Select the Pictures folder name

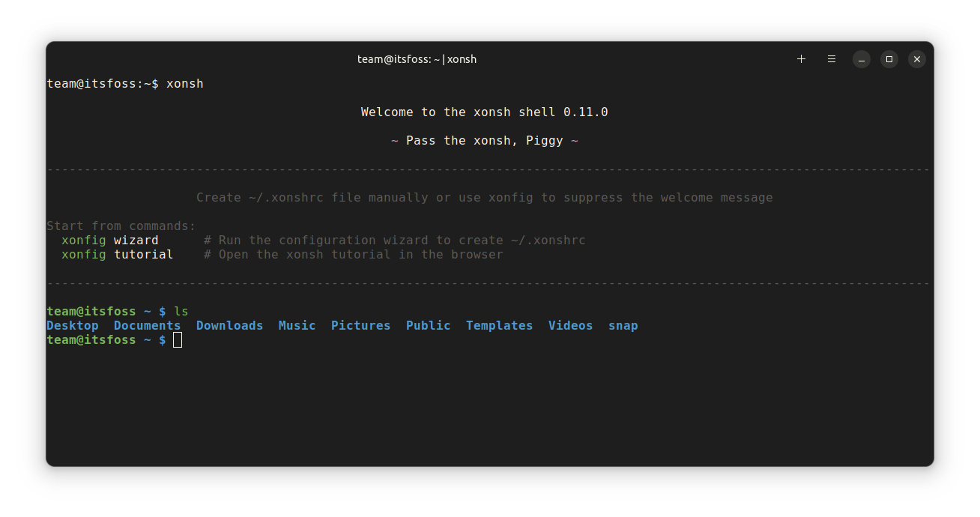click(x=360, y=325)
